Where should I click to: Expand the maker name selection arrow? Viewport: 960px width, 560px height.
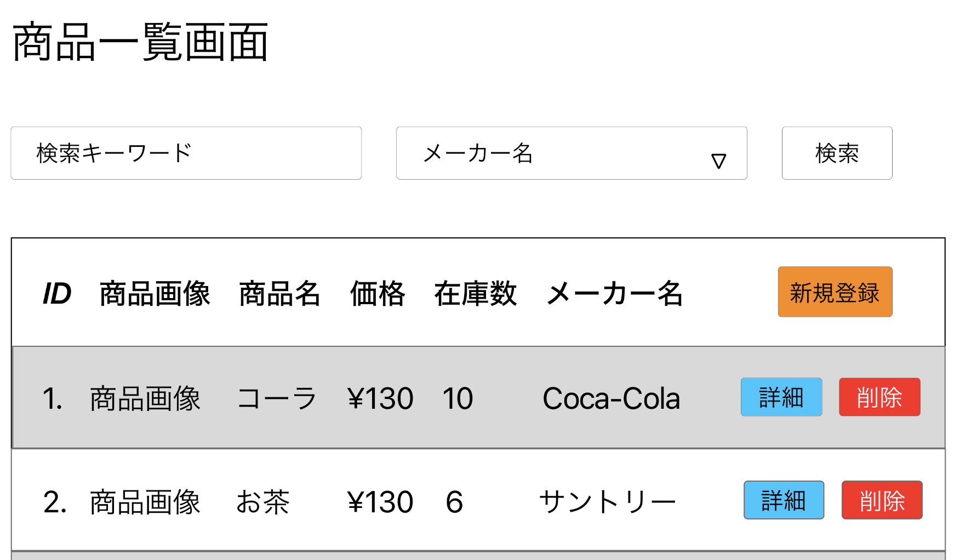pos(719,159)
